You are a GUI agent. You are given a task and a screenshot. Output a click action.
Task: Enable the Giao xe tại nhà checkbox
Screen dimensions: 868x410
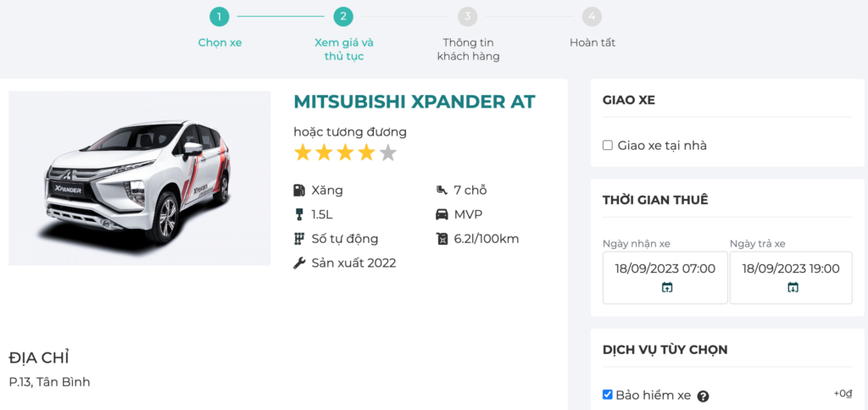point(608,146)
